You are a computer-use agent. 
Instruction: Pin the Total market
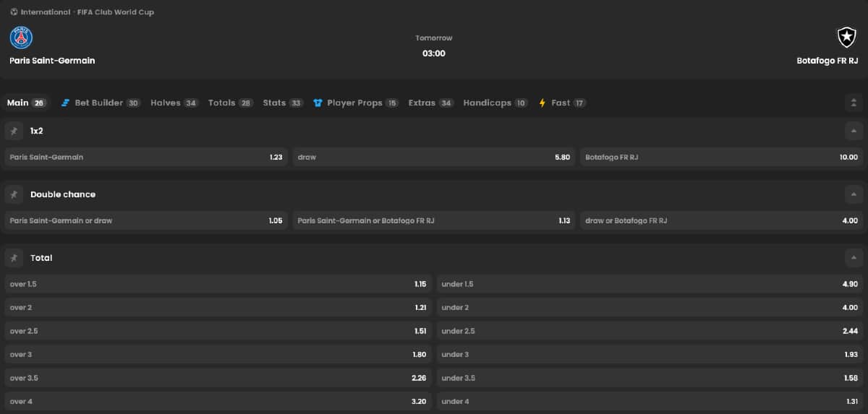(x=14, y=258)
